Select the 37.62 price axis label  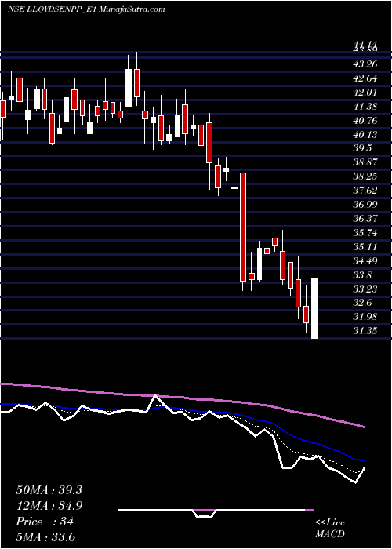click(x=365, y=191)
